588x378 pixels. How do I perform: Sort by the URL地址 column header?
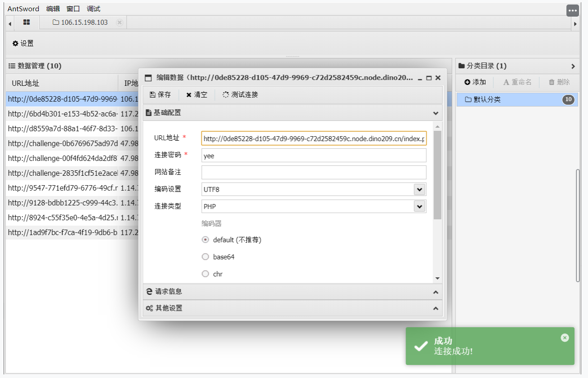pos(62,83)
